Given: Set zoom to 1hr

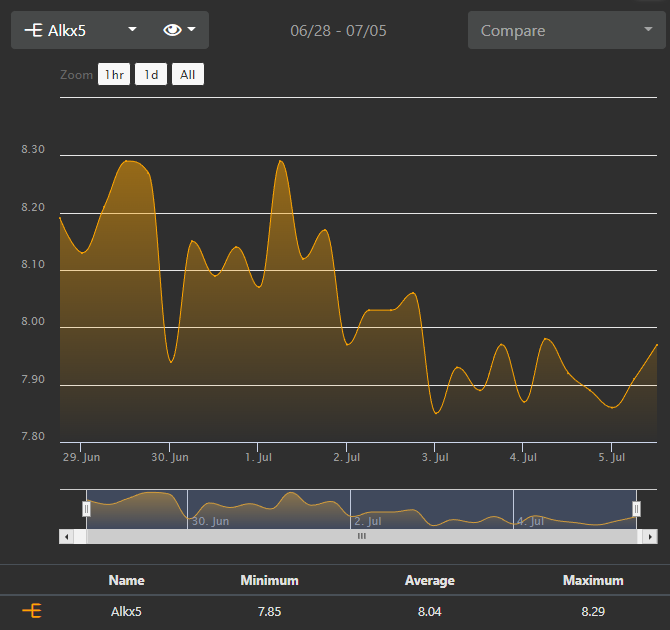Looking at the screenshot, I should tap(114, 74).
